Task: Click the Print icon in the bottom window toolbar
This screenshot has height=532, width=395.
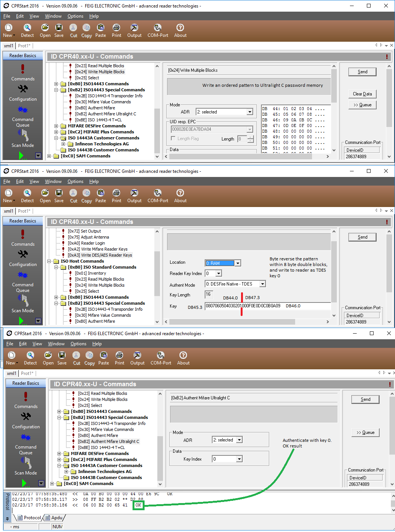Action: 119,355
